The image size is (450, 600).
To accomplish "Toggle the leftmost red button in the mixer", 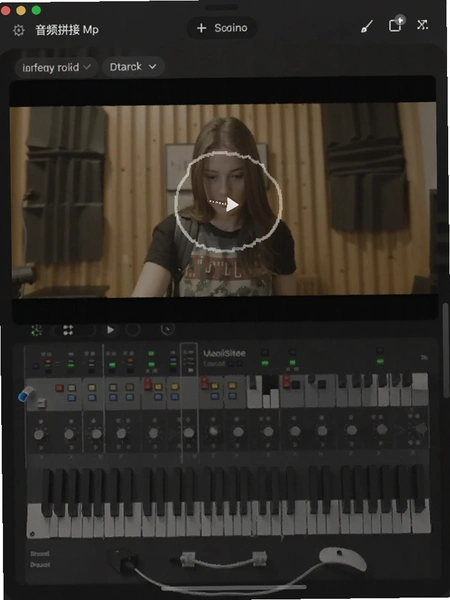I will coord(59,388).
